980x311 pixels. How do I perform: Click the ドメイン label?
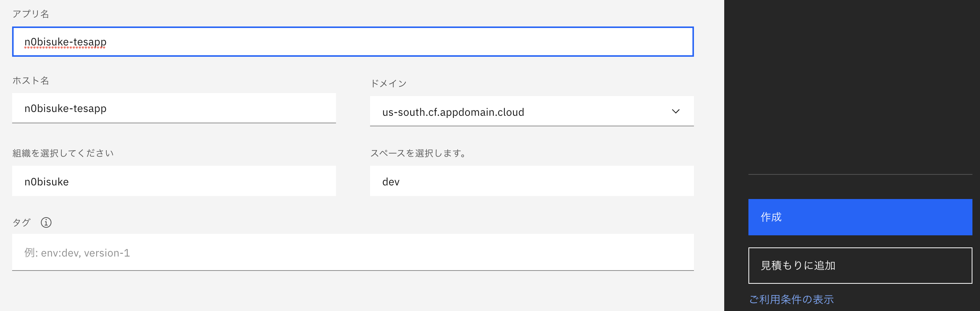[x=389, y=83]
